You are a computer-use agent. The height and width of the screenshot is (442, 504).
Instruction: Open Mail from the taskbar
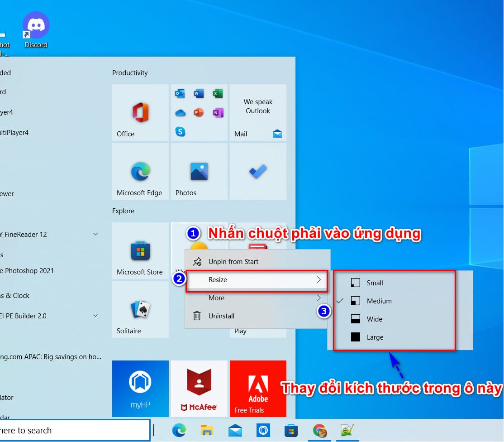pyautogui.click(x=235, y=430)
